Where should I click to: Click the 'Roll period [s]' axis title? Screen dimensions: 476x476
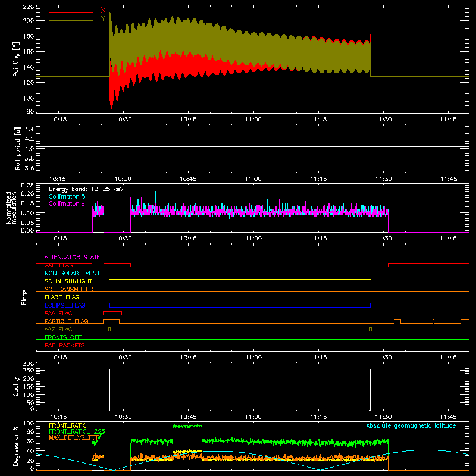click(x=18, y=148)
